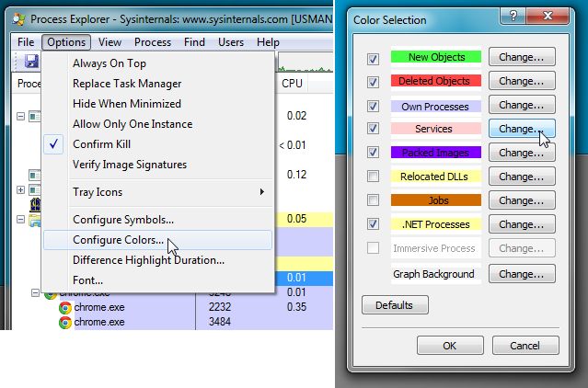This screenshot has width=588, height=388.
Task: Click the Color Selection help question mark button
Action: (x=513, y=16)
